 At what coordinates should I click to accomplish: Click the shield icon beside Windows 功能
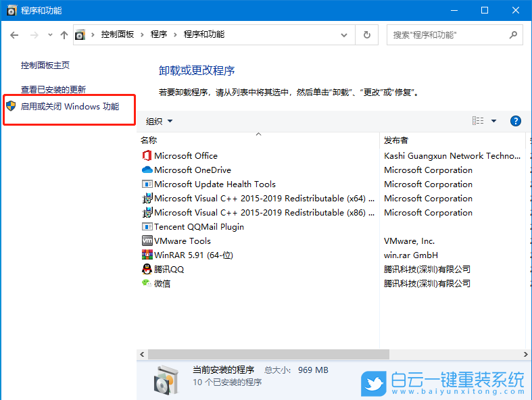pyautogui.click(x=11, y=106)
